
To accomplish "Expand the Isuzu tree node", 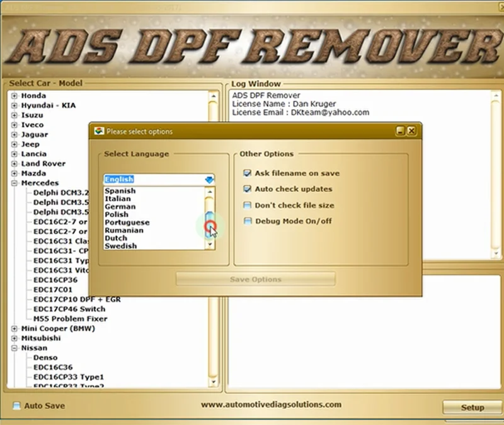I will [14, 115].
